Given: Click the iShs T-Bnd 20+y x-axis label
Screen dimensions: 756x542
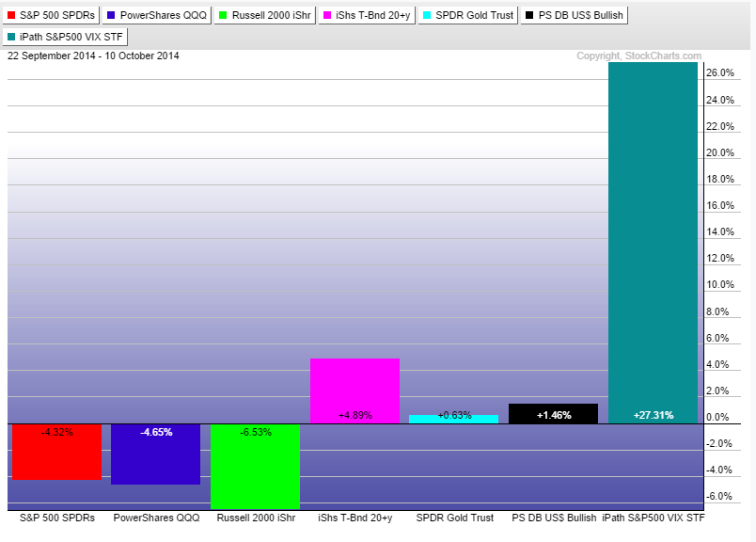Looking at the screenshot, I should point(354,518).
